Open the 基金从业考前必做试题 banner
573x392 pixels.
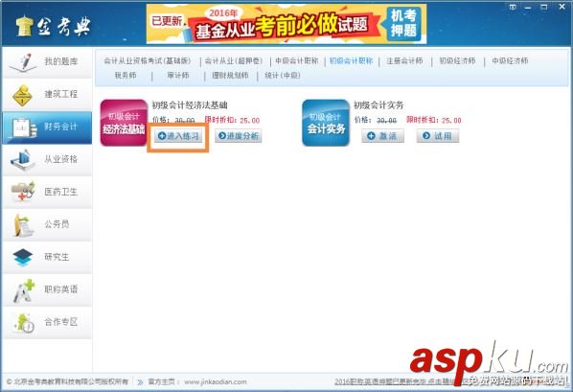click(x=286, y=24)
